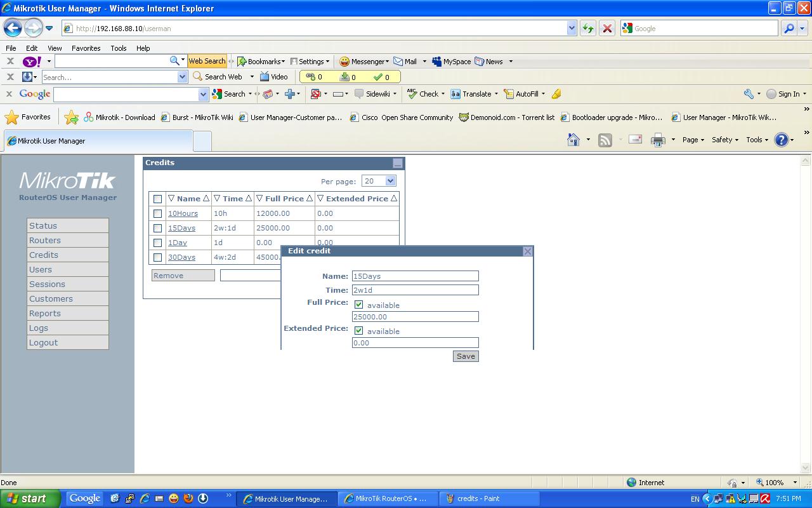Open Sessions in the sidebar

[x=68, y=284]
